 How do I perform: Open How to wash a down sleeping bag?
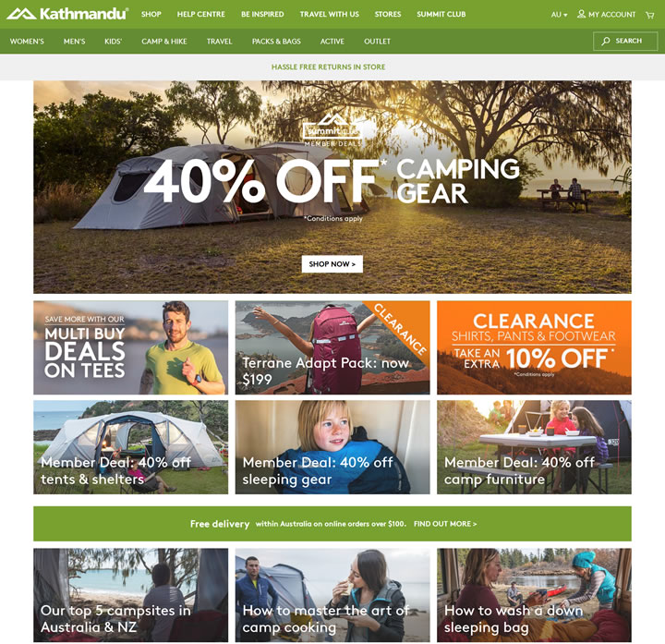pyautogui.click(x=534, y=595)
